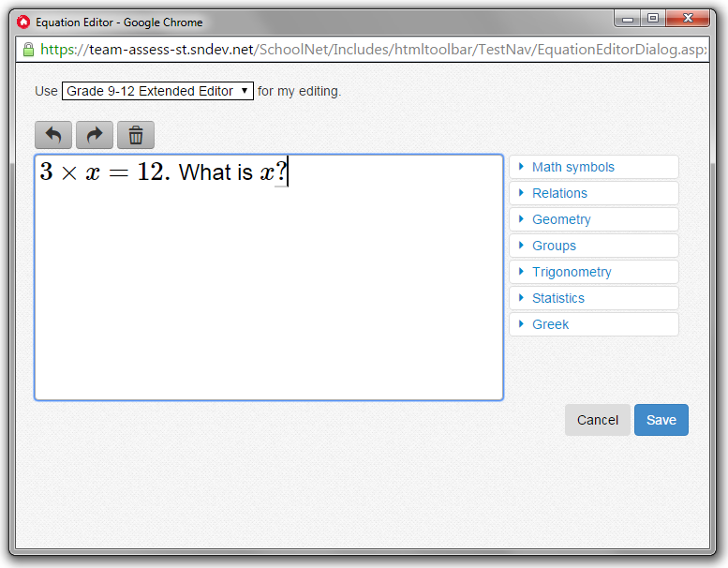Close the Equation Editor window
The height and width of the screenshot is (568, 728).
coord(689,18)
